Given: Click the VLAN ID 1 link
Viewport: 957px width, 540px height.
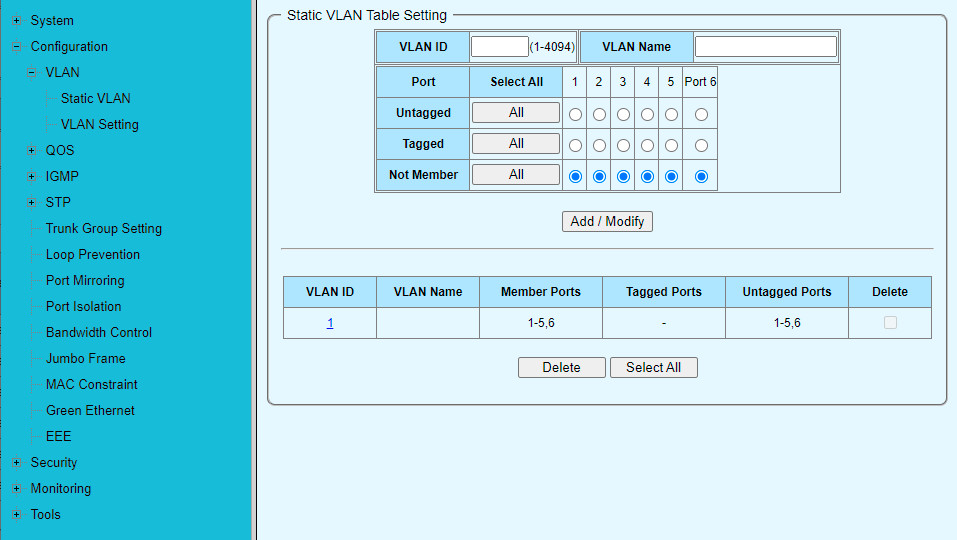Looking at the screenshot, I should [x=330, y=323].
